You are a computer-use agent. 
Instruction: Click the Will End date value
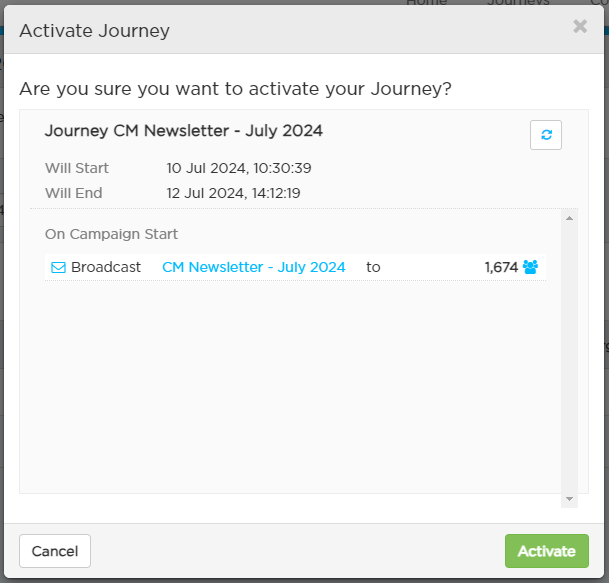(x=233, y=193)
